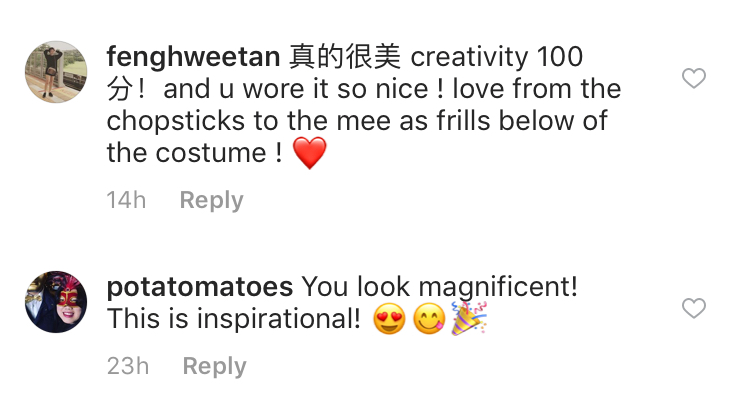Click the party popper emoji

coord(469,318)
